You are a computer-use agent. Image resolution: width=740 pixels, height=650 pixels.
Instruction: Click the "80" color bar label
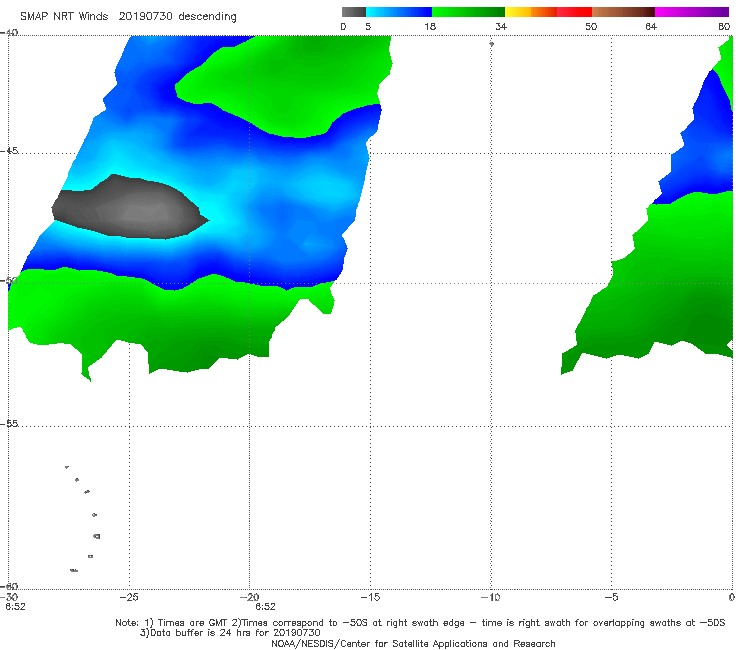(724, 27)
